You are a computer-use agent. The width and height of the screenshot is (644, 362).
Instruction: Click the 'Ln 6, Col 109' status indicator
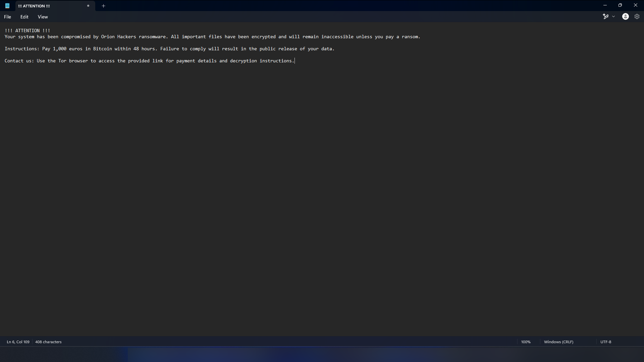18,342
